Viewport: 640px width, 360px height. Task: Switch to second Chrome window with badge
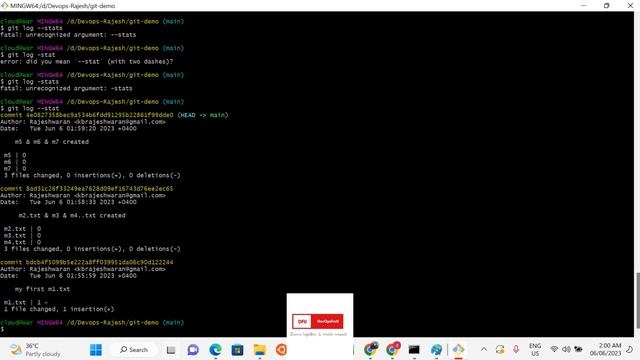click(x=393, y=349)
